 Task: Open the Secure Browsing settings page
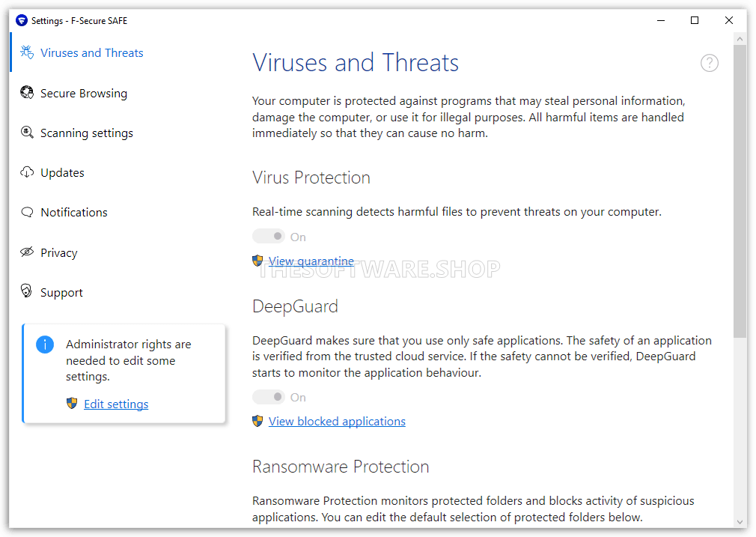(83, 93)
